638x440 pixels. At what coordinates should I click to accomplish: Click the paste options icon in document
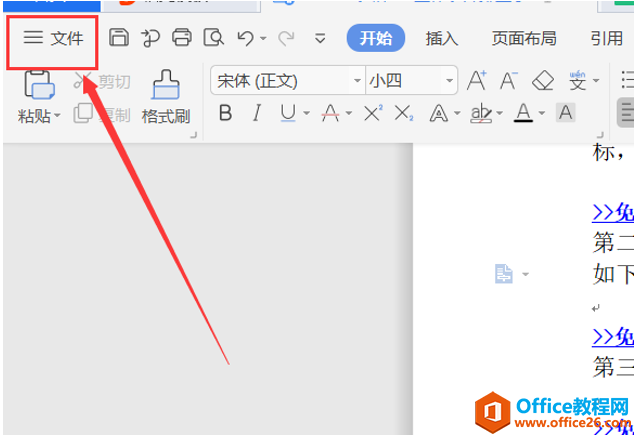[x=504, y=274]
